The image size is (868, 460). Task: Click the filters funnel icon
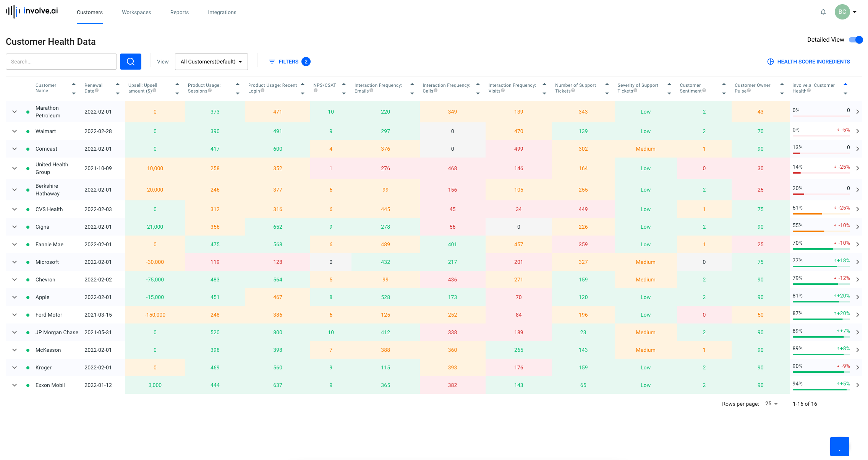point(272,62)
